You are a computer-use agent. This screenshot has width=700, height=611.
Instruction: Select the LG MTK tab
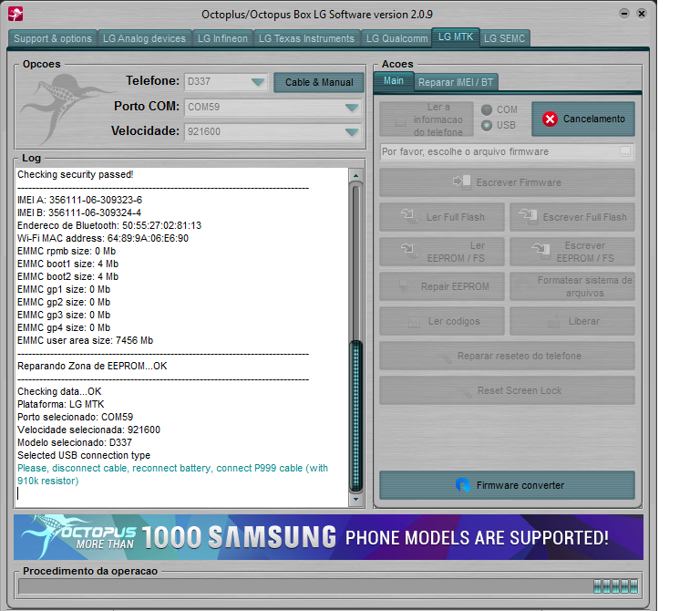point(456,36)
